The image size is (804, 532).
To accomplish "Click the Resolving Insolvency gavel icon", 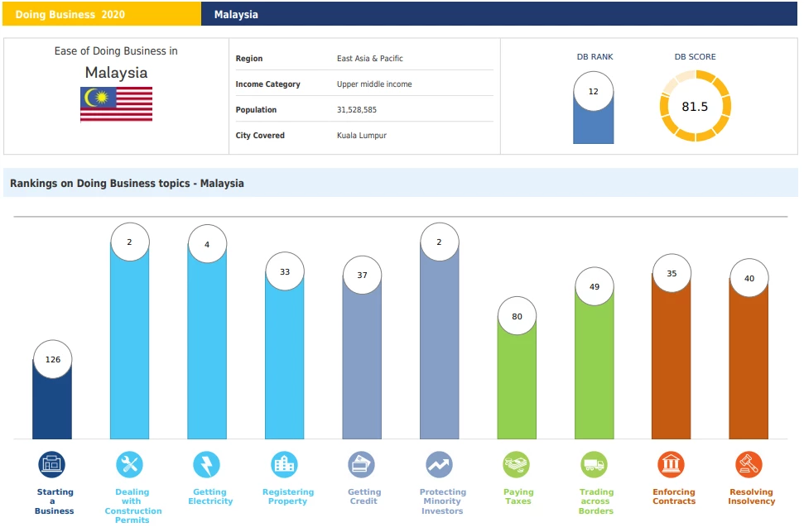I will pos(749,464).
